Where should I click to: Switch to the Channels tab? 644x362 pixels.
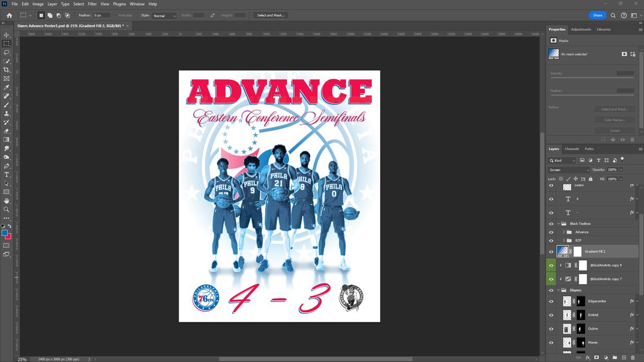click(x=572, y=149)
